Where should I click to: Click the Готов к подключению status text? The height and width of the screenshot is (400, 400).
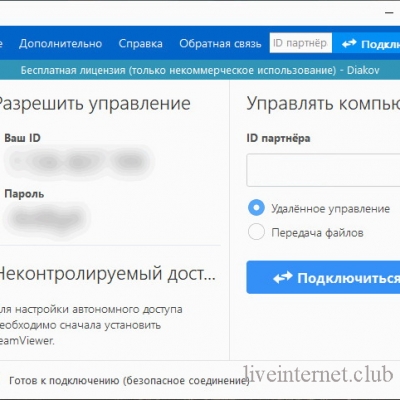(x=129, y=380)
